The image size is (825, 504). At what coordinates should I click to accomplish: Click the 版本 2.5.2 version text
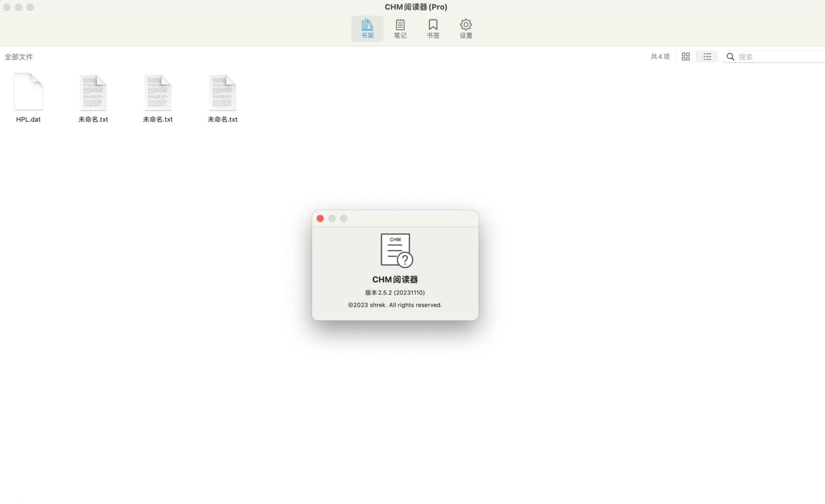[395, 293]
